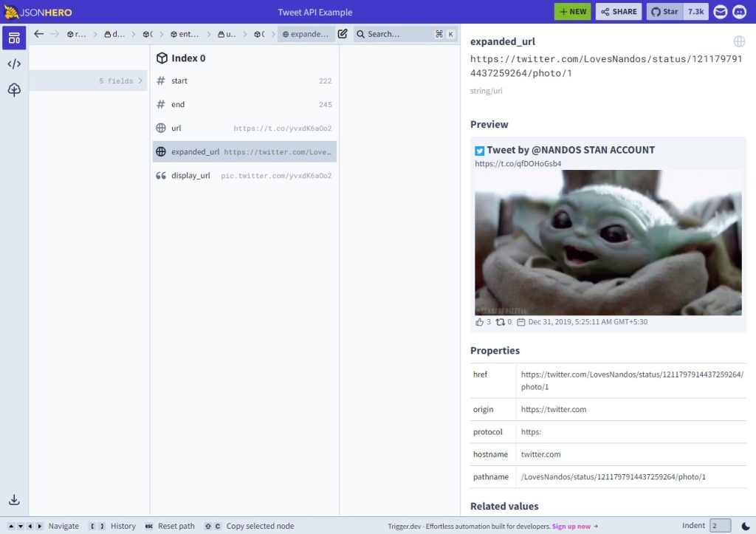This screenshot has height=534, width=756.
Task: Click the Tweet API Example title
Action: (x=315, y=12)
